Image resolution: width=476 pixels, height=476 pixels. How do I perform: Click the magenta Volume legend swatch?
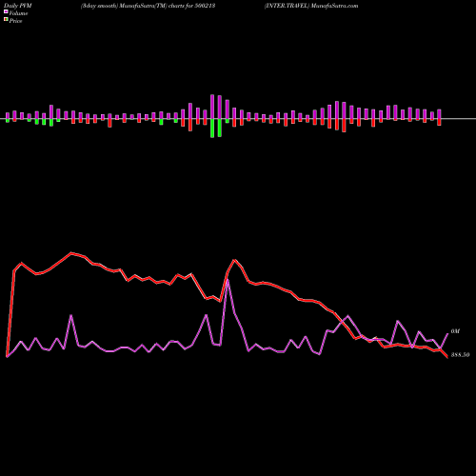pos(6,11)
